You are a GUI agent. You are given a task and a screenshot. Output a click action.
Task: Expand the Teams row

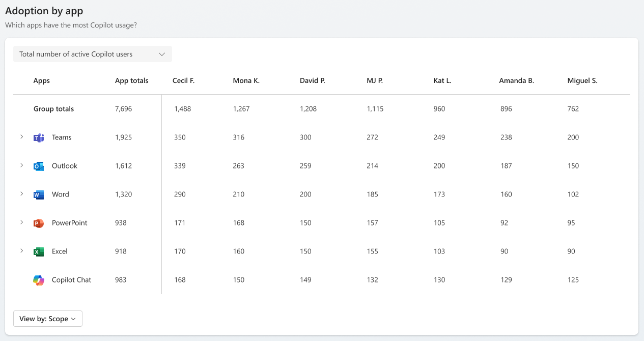[21, 137]
